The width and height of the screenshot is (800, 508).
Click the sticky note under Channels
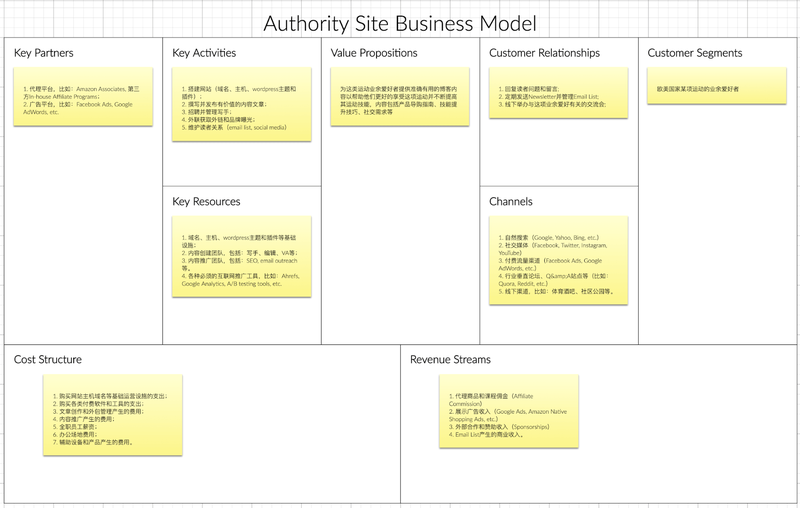559,261
